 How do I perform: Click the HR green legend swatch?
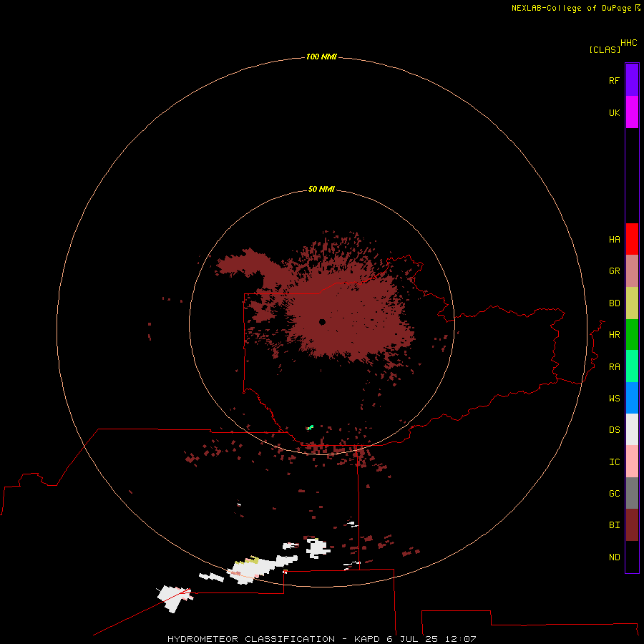click(632, 335)
